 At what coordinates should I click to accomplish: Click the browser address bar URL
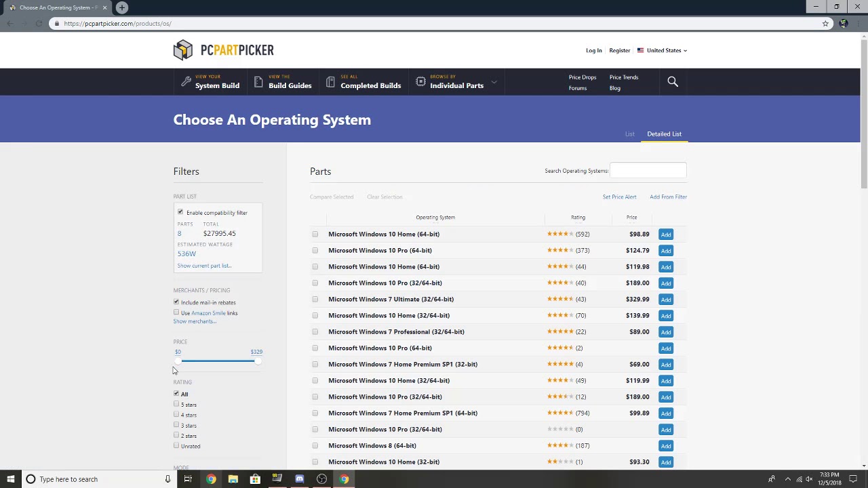coord(117,24)
